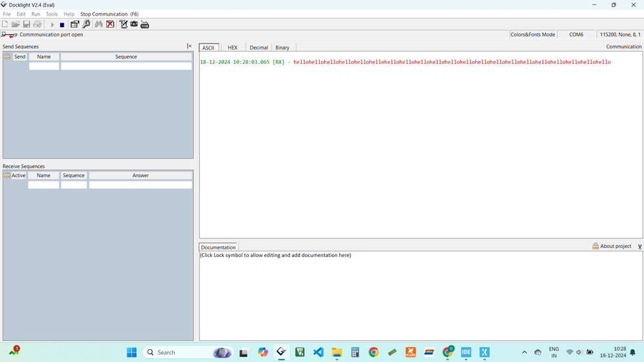This screenshot has width=644, height=362.
Task: Click the empty Name cell in Send Sequences
Action: 44,66
